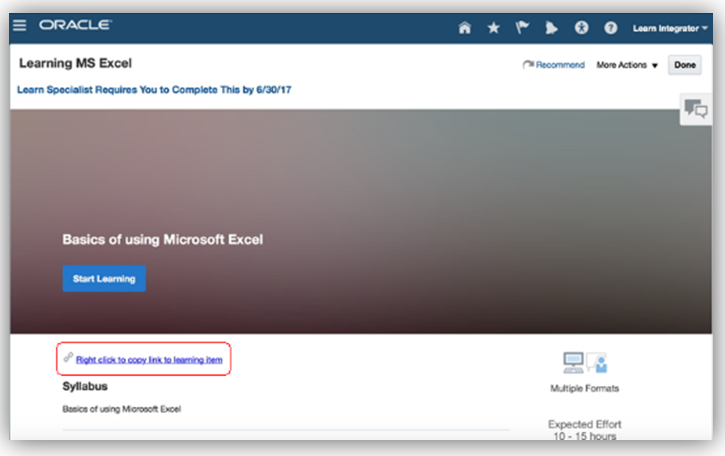Open the Help question mark icon
The image size is (725, 456).
[x=610, y=28]
